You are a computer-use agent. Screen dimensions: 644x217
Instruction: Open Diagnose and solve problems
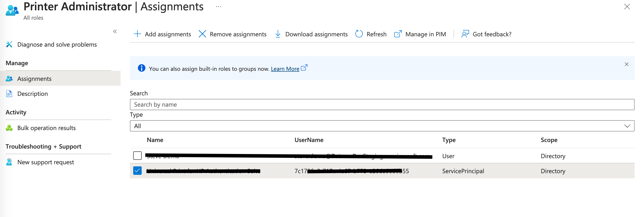tap(57, 45)
